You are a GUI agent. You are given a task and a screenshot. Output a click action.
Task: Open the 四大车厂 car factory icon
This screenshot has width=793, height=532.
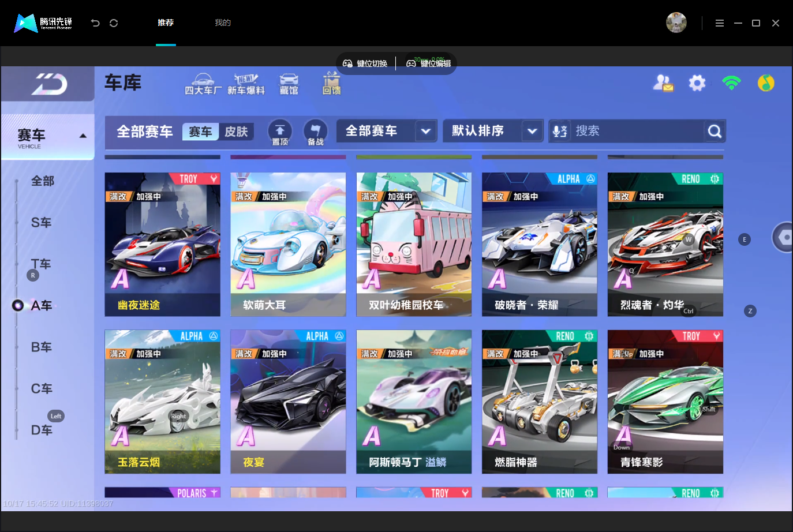pyautogui.click(x=203, y=84)
